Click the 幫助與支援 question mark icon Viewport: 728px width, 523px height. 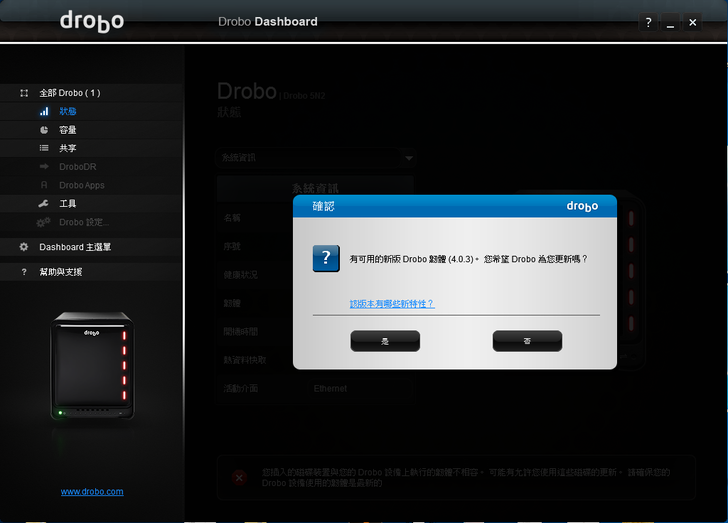pos(24,272)
